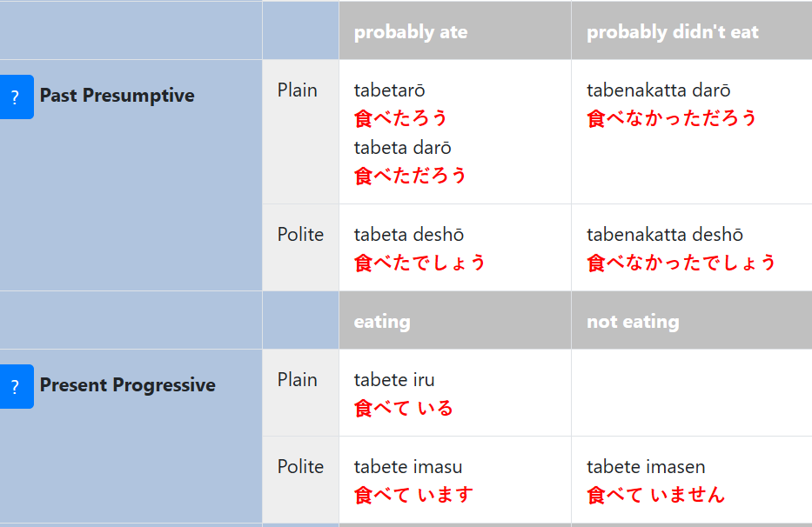The height and width of the screenshot is (527, 812).
Task: Click the romaji "tabenakatta deshō"
Action: 664,235
